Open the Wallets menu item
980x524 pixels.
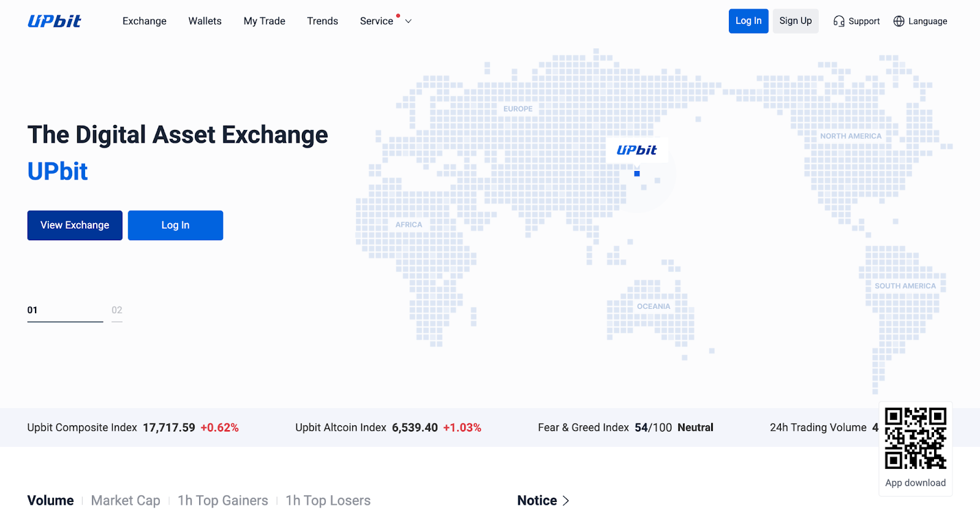click(x=205, y=21)
